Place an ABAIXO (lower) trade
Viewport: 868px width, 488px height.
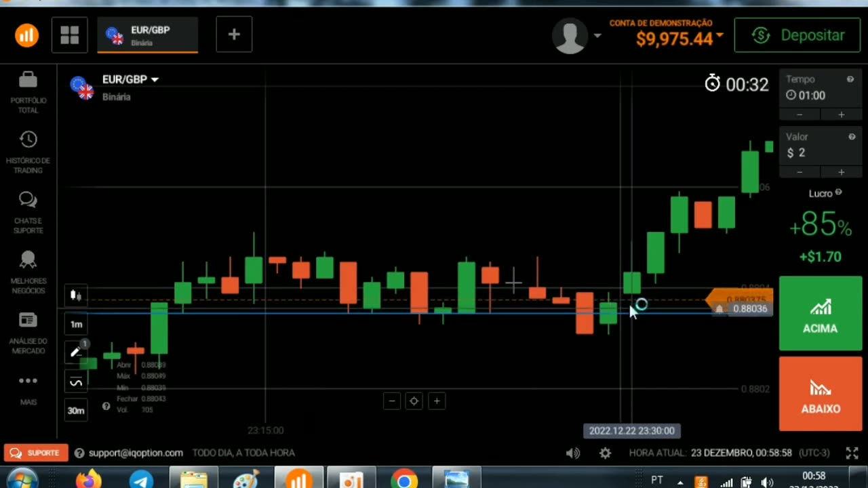pyautogui.click(x=820, y=394)
